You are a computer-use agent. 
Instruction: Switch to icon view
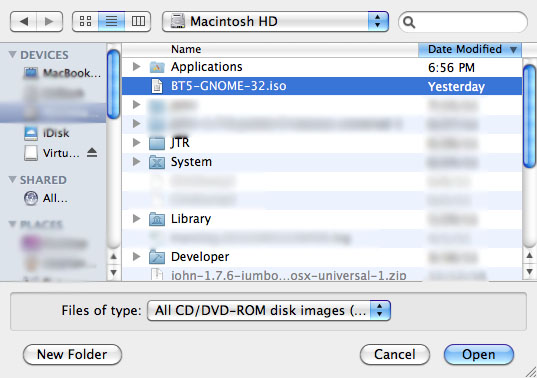85,22
